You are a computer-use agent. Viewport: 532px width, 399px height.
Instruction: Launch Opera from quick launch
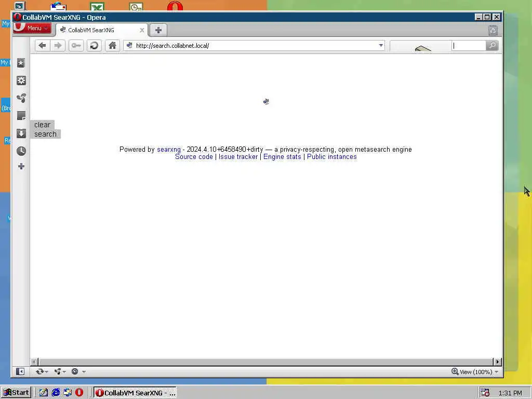(79, 393)
